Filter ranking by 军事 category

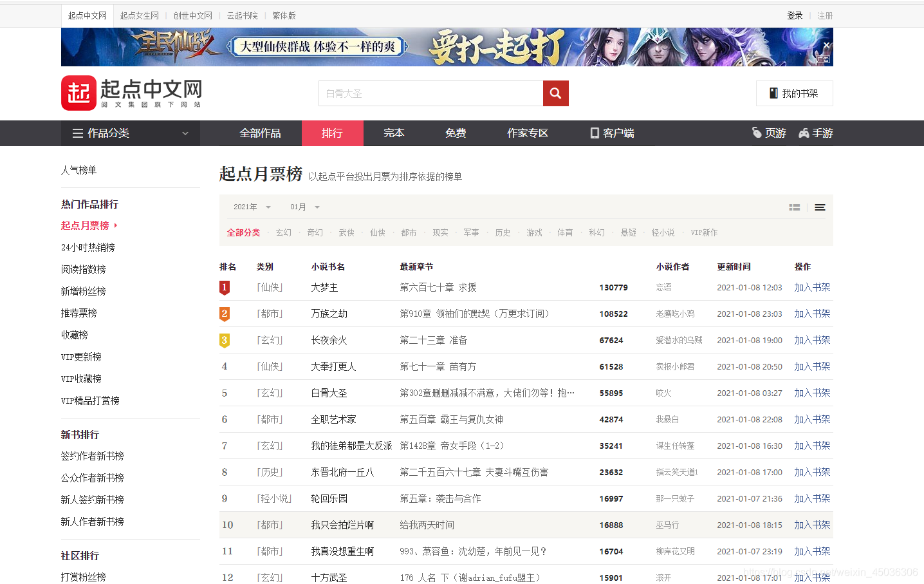coord(472,232)
